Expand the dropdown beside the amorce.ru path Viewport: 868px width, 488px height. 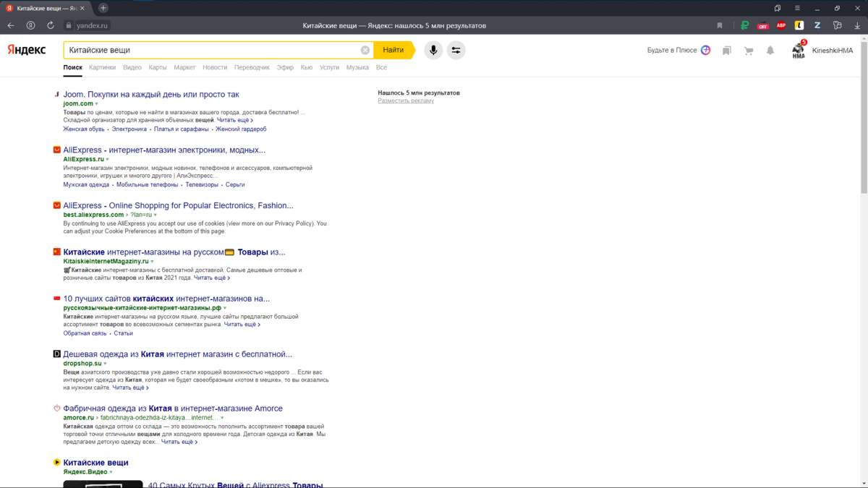tap(222, 418)
